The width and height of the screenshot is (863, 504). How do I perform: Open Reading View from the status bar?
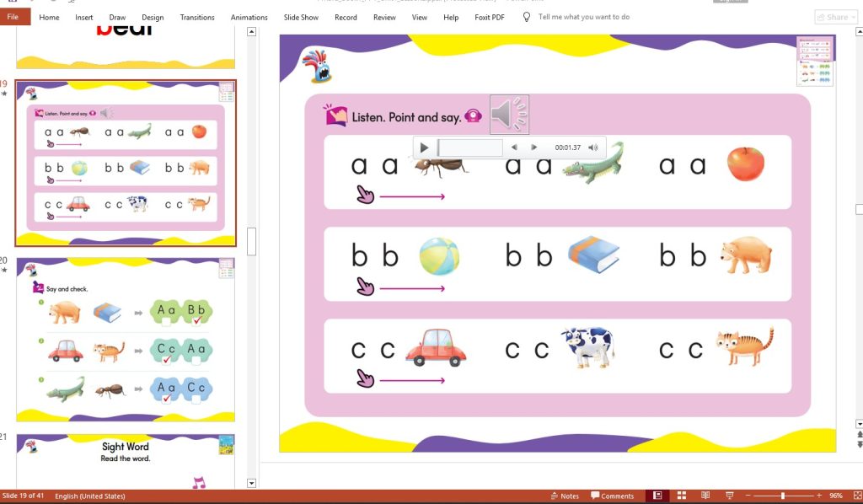(705, 496)
